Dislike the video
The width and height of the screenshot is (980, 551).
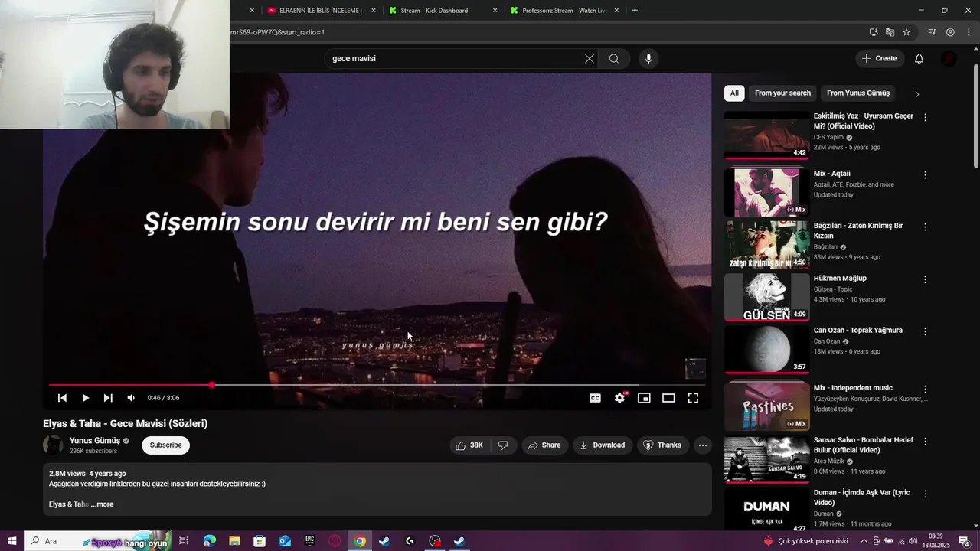(x=503, y=445)
